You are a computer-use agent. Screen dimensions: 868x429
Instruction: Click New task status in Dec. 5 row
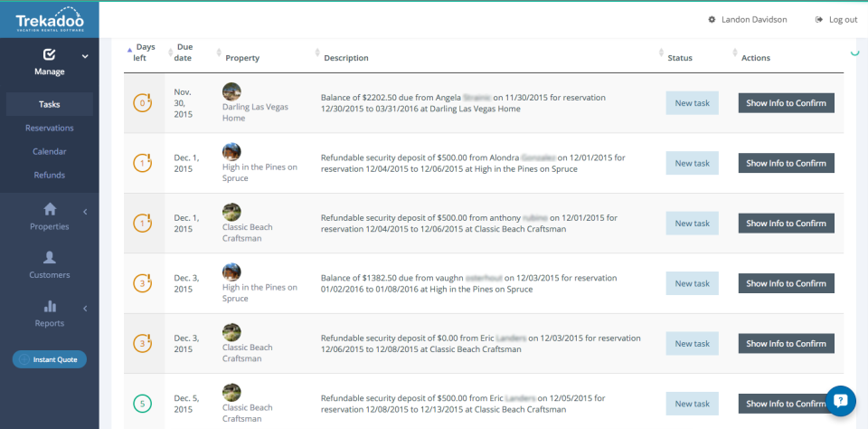[692, 404]
